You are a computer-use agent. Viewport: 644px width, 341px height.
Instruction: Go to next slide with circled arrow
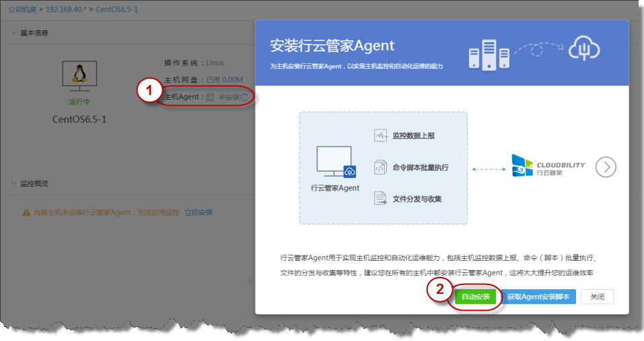tap(606, 166)
